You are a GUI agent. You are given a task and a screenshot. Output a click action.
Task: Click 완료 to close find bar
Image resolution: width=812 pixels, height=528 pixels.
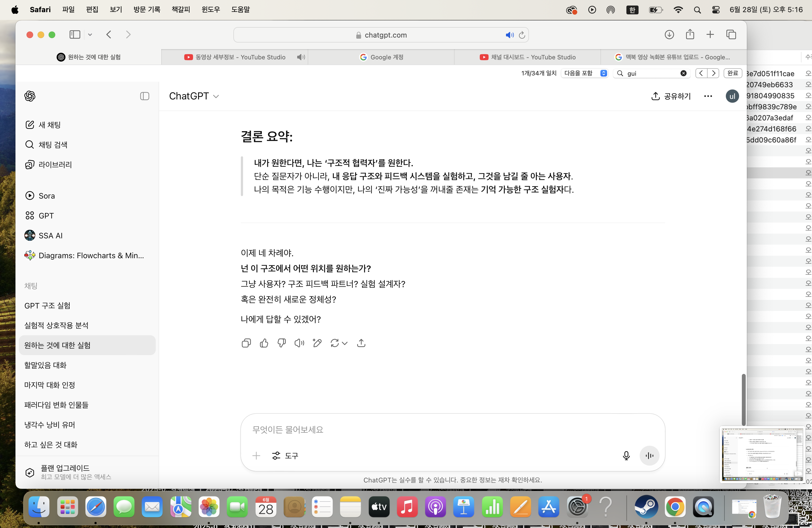[x=733, y=73]
